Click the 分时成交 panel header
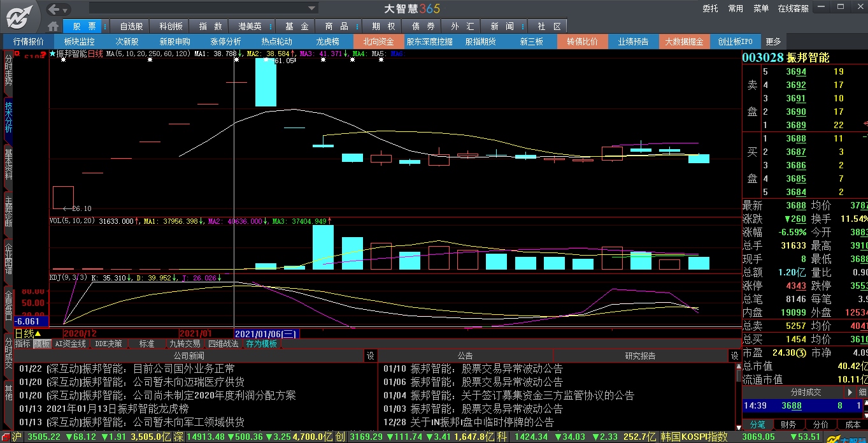868x443 pixels. (806, 392)
